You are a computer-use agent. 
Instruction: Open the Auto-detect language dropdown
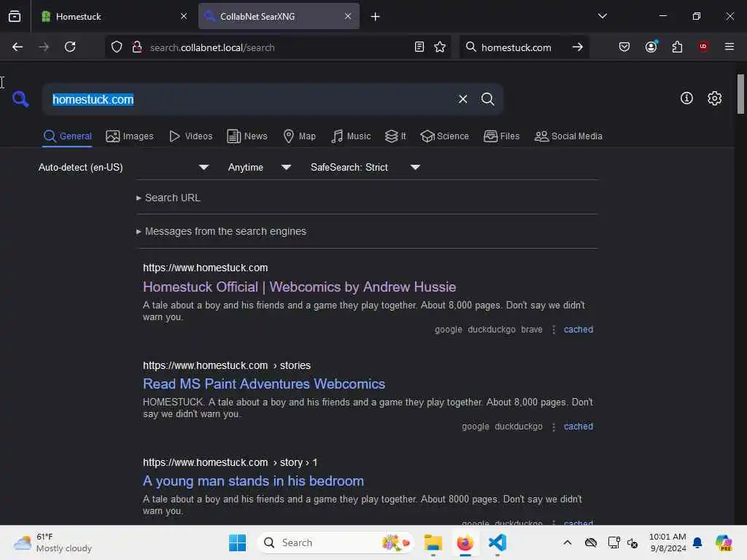[123, 167]
